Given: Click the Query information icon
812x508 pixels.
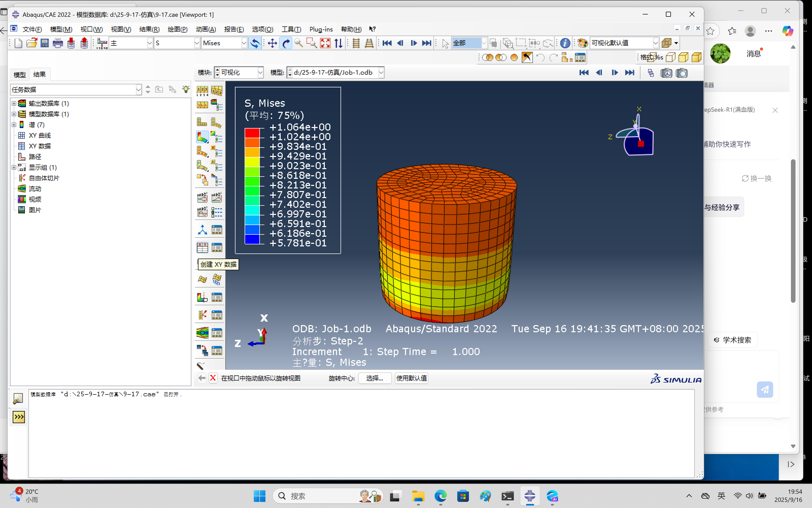Looking at the screenshot, I should (565, 43).
